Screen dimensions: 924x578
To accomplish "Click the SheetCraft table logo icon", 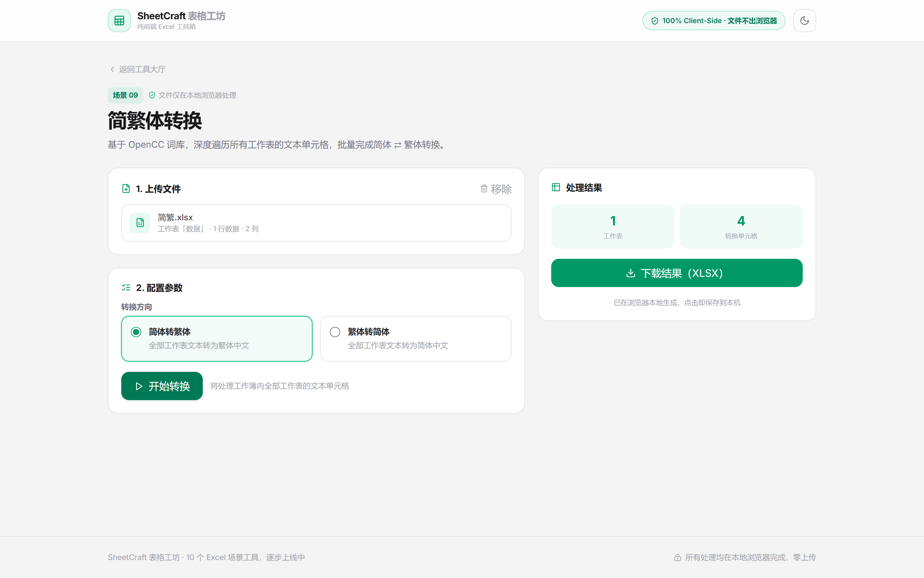I will click(119, 21).
